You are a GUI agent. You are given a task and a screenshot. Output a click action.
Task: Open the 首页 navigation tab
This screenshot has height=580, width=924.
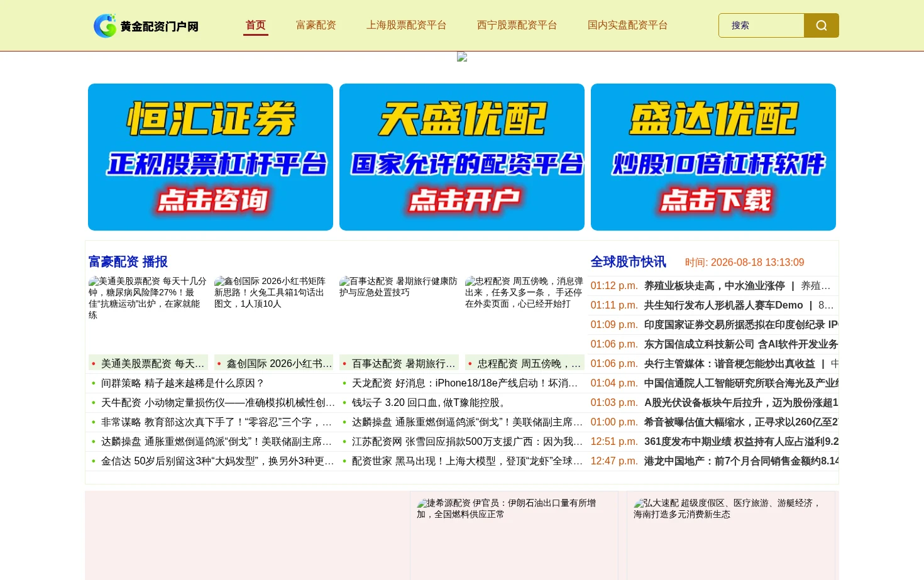256,25
